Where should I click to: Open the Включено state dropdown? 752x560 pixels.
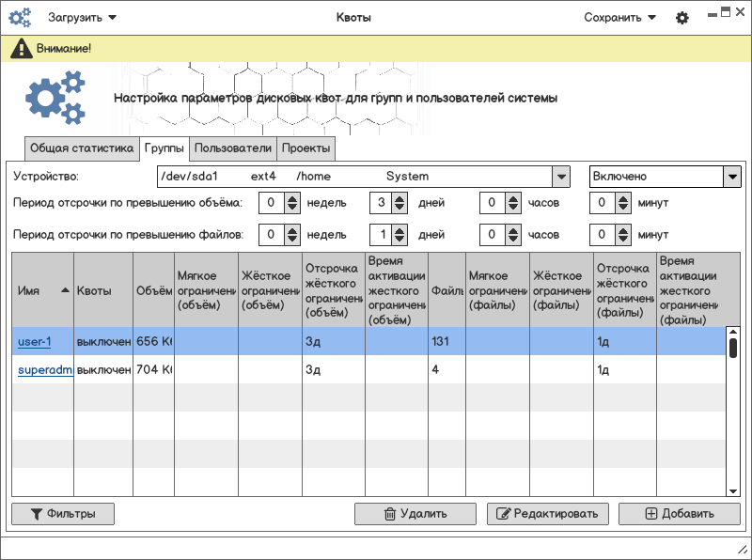731,177
